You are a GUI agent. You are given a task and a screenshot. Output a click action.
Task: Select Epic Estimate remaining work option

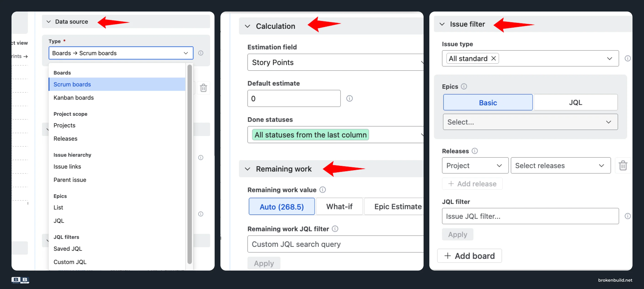click(x=394, y=206)
